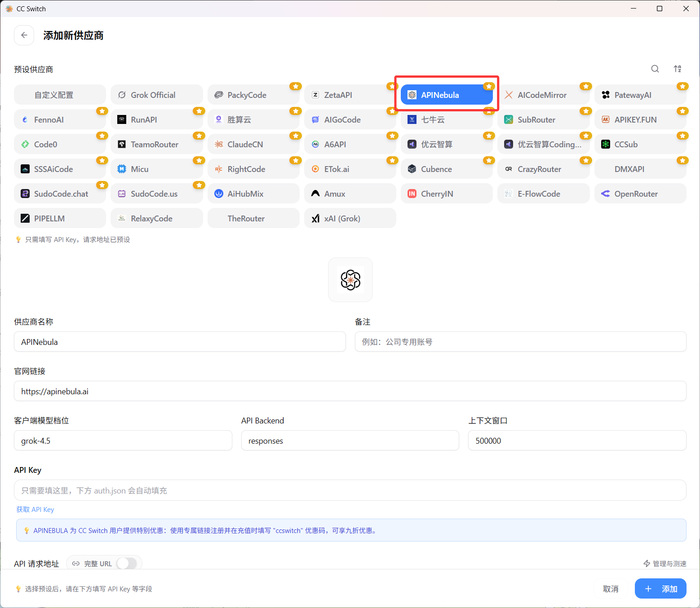700x608 pixels.
Task: Select the PatewayAI preset
Action: click(x=640, y=95)
